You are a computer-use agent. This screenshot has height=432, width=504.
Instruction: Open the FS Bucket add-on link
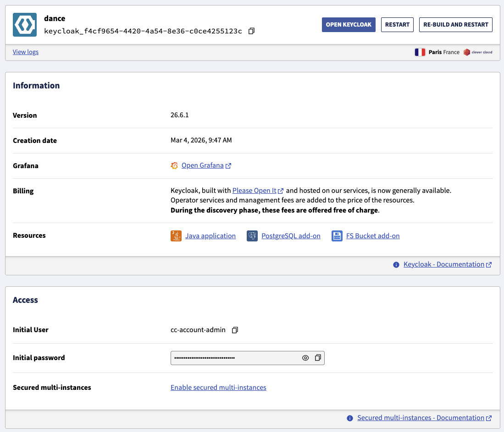(x=373, y=236)
